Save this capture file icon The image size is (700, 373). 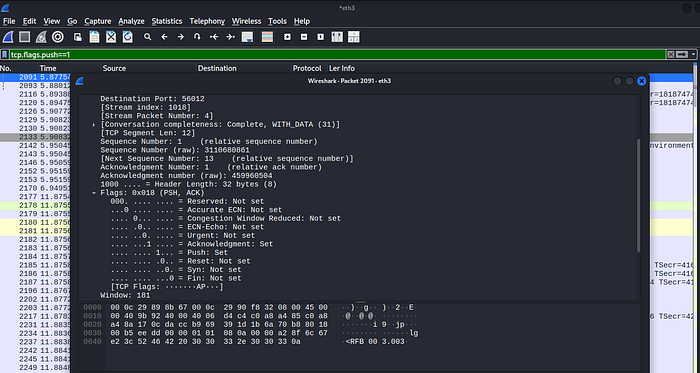(x=94, y=37)
